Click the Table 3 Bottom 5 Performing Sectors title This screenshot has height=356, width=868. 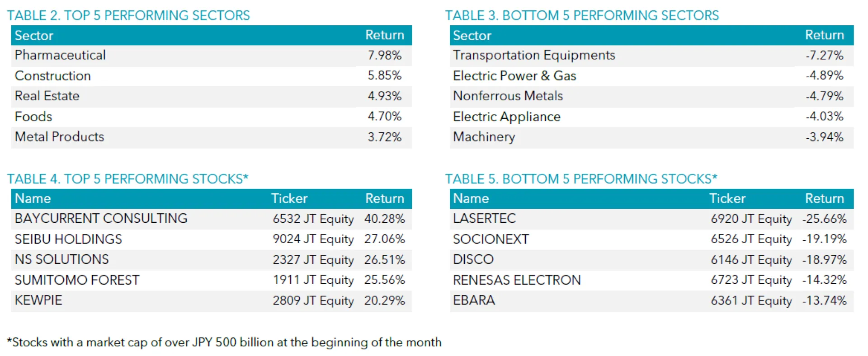pyautogui.click(x=582, y=15)
